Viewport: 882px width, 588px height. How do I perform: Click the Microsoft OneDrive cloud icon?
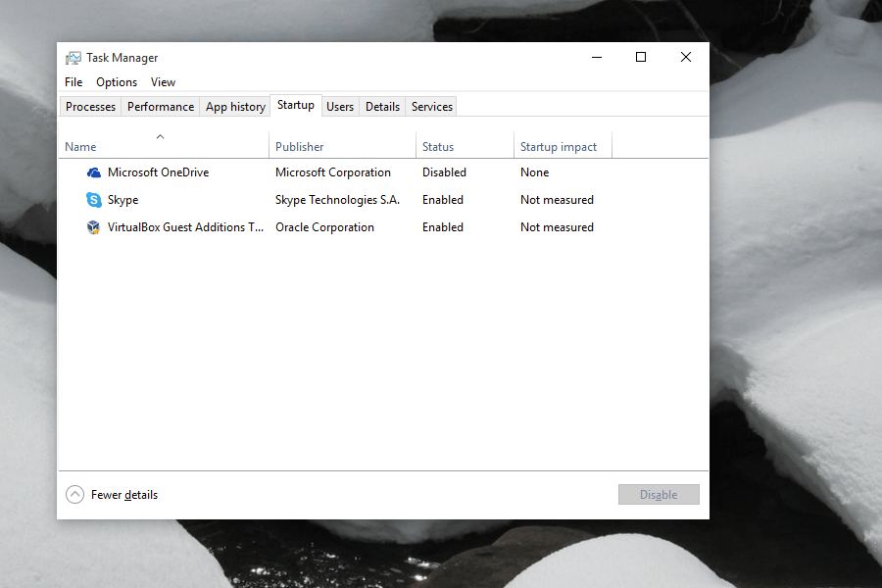point(94,172)
